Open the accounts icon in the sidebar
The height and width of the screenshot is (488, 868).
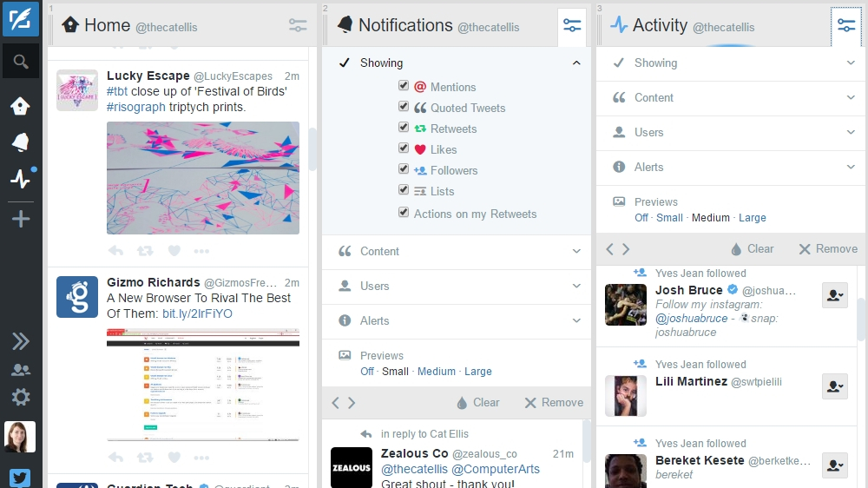(x=21, y=369)
